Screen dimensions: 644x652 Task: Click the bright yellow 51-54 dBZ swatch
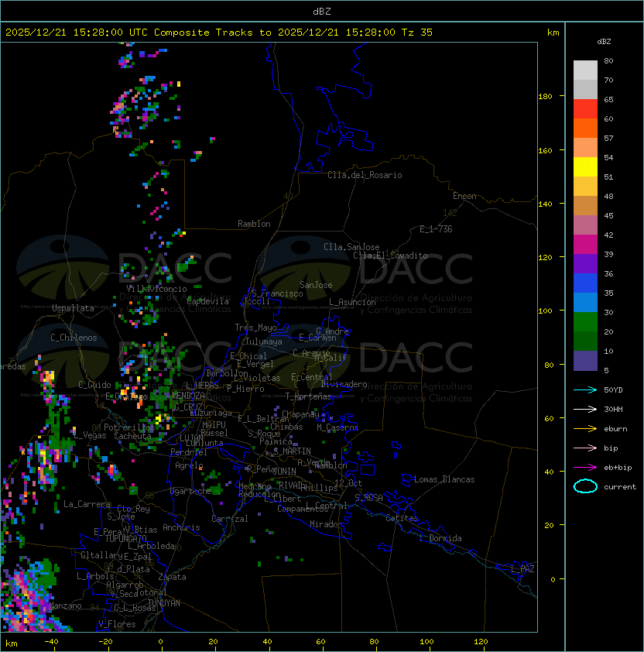(585, 166)
